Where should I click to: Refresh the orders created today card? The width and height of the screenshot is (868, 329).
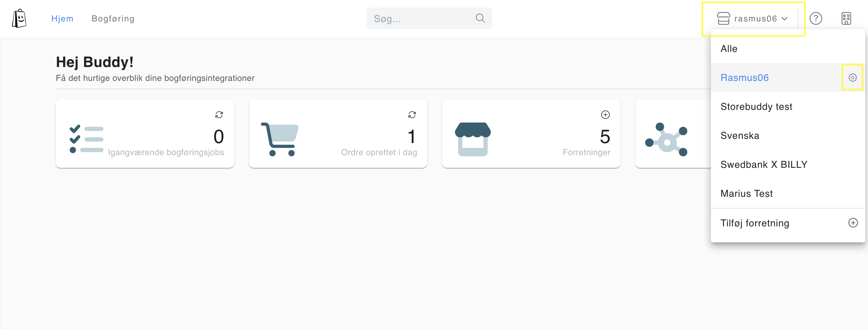[x=412, y=115]
